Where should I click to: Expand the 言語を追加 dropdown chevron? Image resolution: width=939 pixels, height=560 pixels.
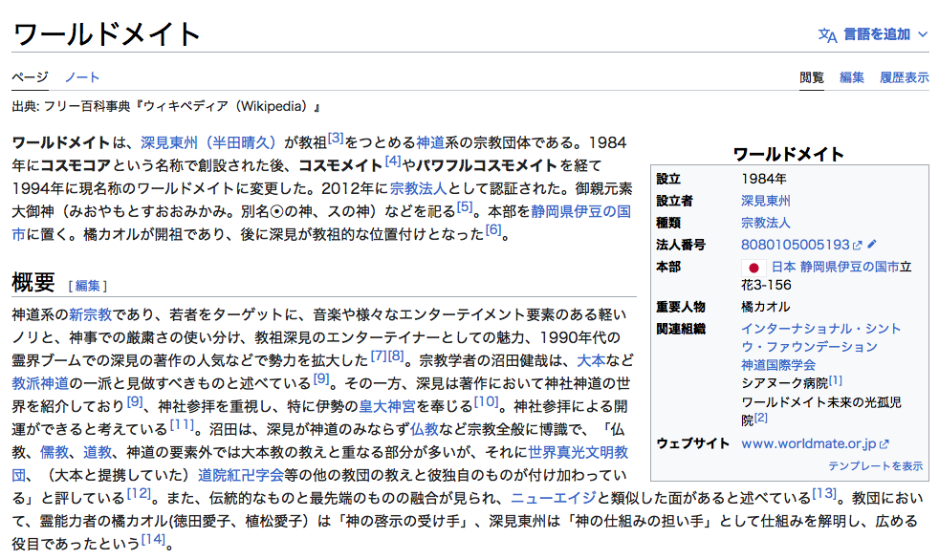coord(922,34)
